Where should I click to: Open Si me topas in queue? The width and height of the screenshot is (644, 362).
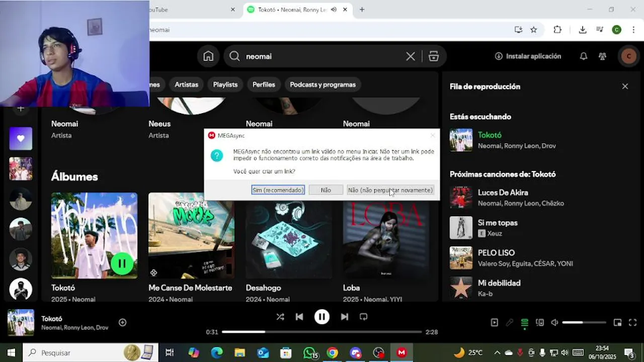click(x=498, y=223)
